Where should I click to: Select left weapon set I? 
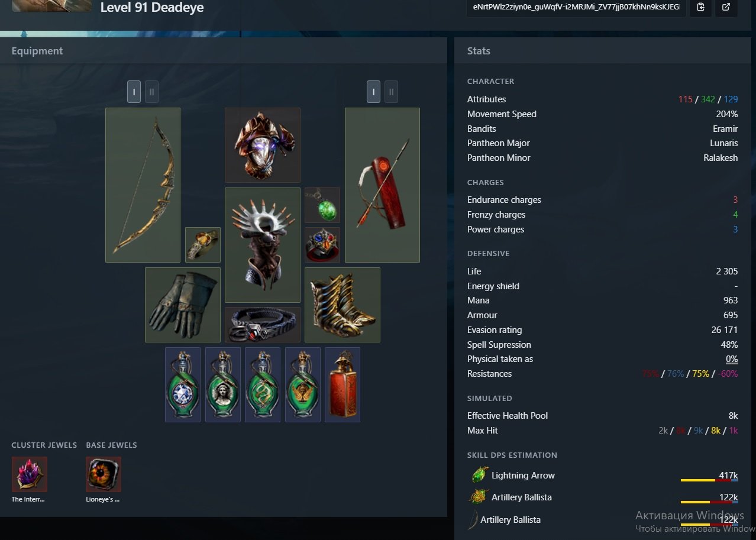point(134,92)
